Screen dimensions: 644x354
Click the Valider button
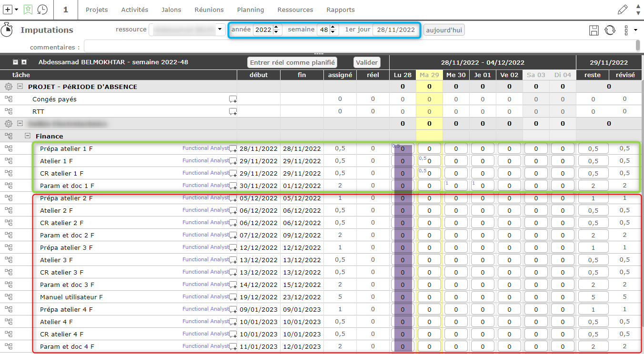coord(367,62)
